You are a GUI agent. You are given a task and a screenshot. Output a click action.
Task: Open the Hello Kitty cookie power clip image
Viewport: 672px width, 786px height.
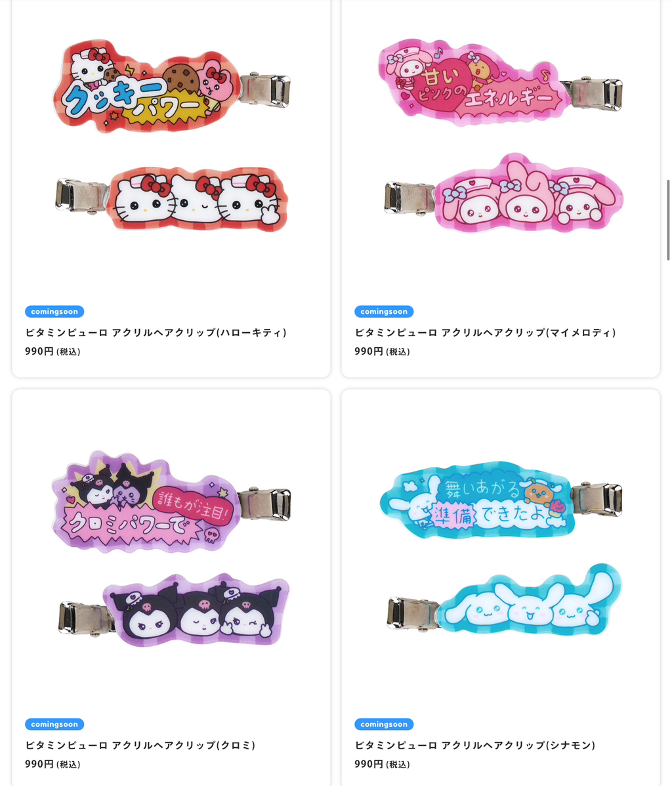(x=171, y=86)
